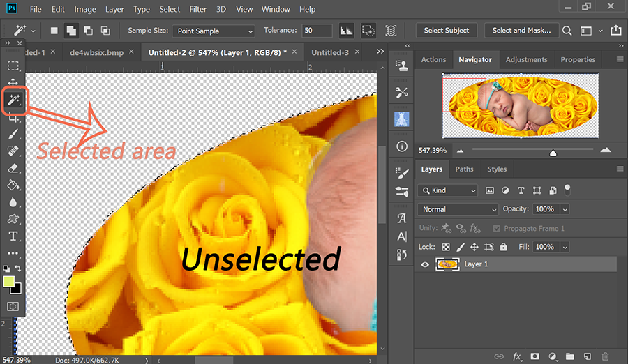Switch to the Paths tab
The width and height of the screenshot is (628, 364).
(x=464, y=169)
